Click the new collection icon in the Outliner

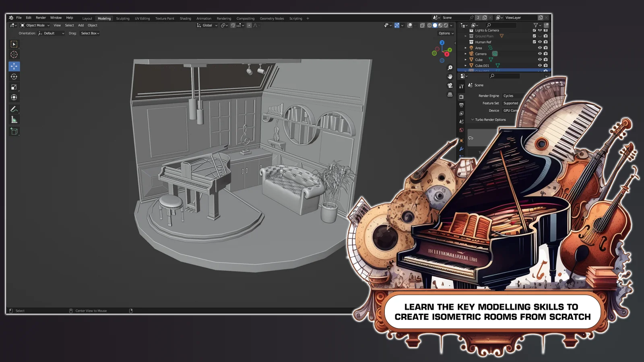[546, 25]
